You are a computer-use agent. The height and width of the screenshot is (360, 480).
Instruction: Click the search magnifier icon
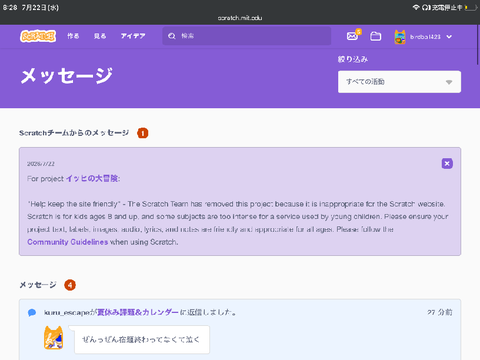coord(172,36)
